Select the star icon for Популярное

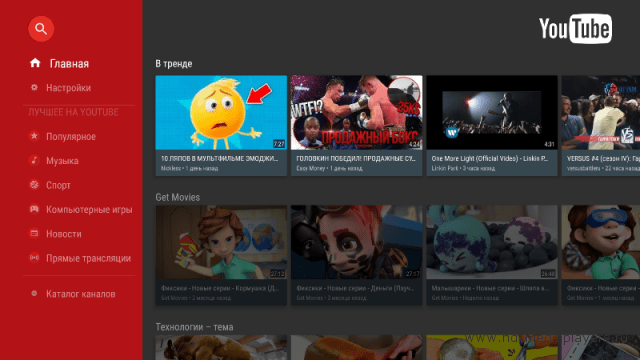[34, 136]
